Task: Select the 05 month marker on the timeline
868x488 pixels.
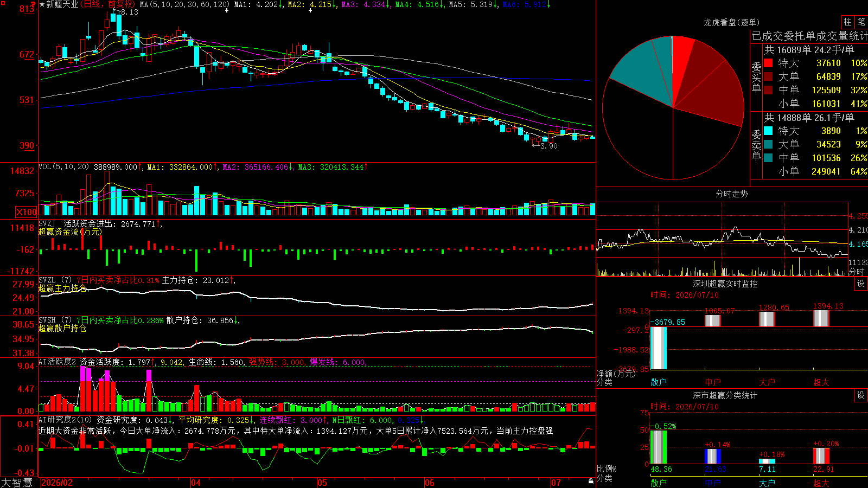Action: [322, 483]
